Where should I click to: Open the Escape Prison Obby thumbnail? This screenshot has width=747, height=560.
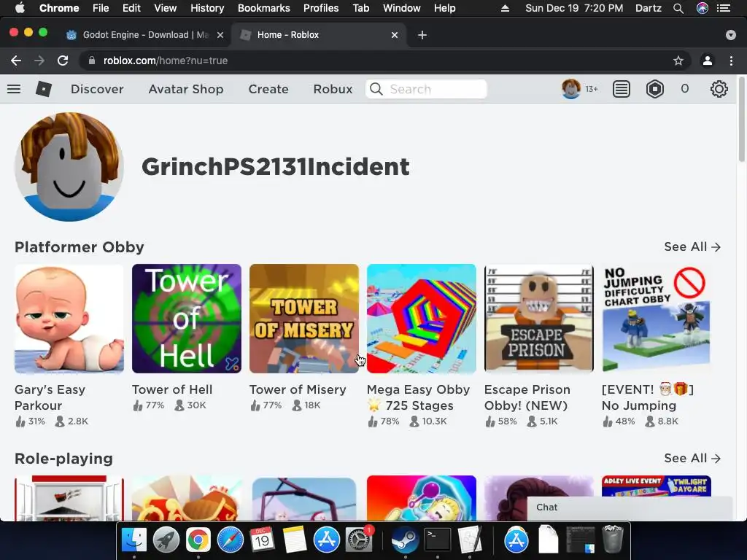539,319
